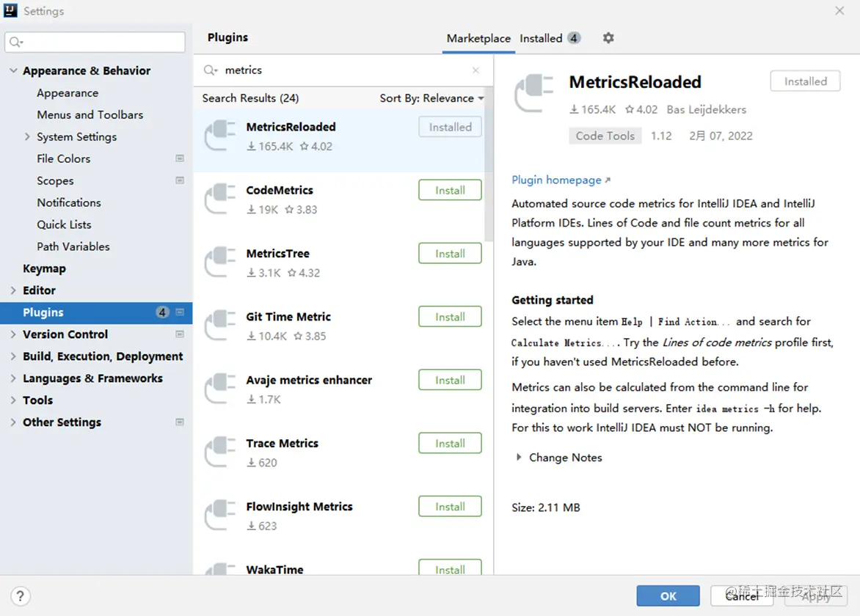Confirm settings with OK button
The height and width of the screenshot is (616, 860).
point(668,595)
